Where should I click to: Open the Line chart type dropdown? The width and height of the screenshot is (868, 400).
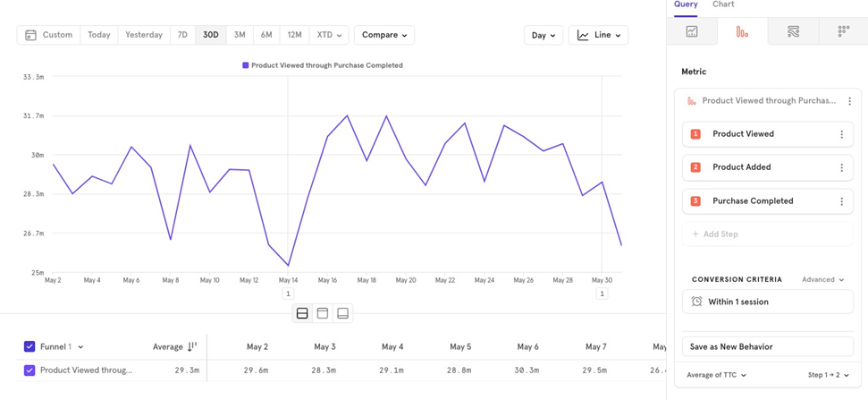598,35
